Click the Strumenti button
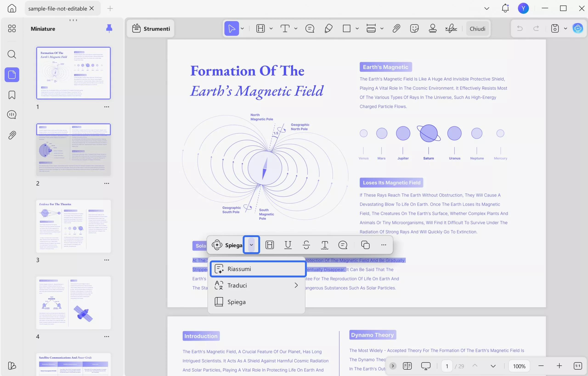Screen dimensions: 588x376 click(x=151, y=29)
